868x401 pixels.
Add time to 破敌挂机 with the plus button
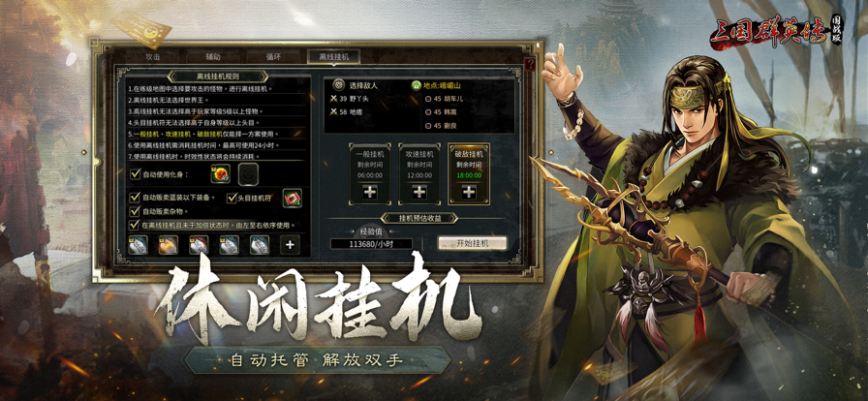(x=469, y=192)
